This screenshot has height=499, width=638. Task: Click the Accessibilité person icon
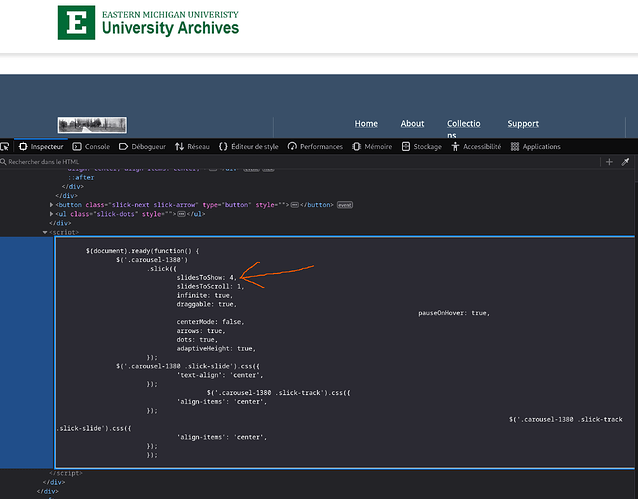click(x=455, y=147)
